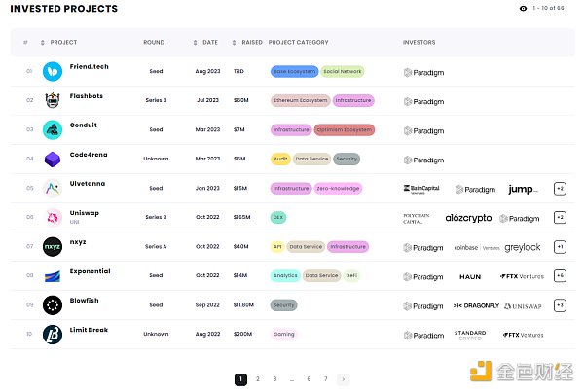Viewport: 584px width, 392px height.
Task: Select the Base Ecosystem blue tag
Action: tap(294, 71)
